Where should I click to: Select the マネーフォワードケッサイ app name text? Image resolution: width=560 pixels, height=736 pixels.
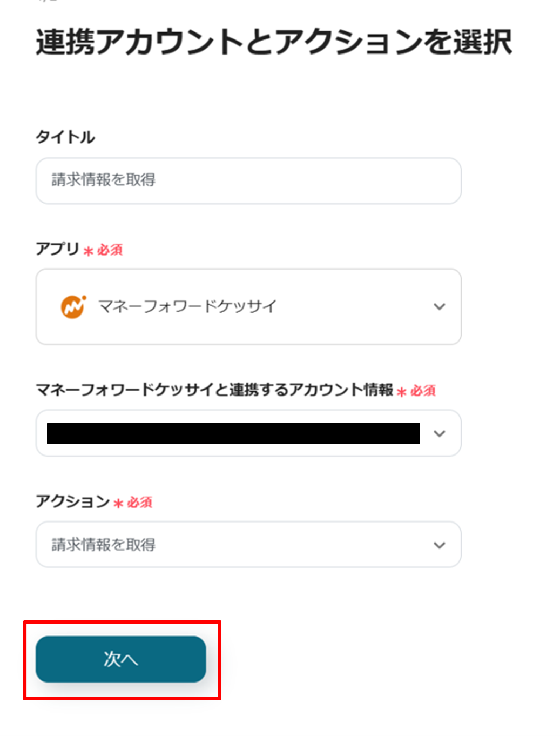coord(187,306)
